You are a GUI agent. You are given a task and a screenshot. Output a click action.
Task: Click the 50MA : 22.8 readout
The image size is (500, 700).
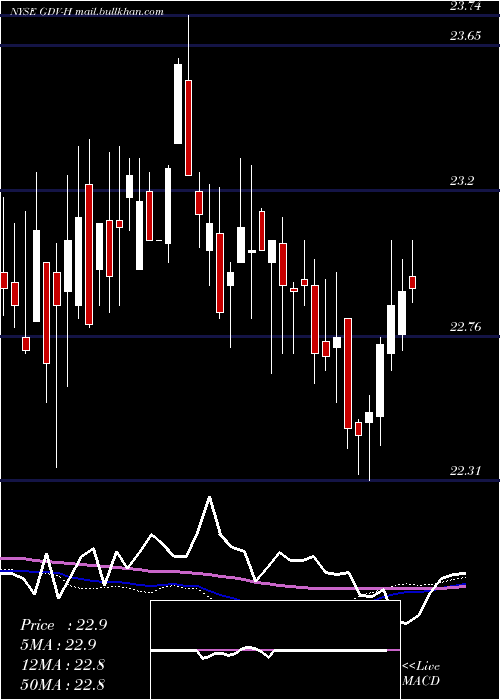[62, 684]
